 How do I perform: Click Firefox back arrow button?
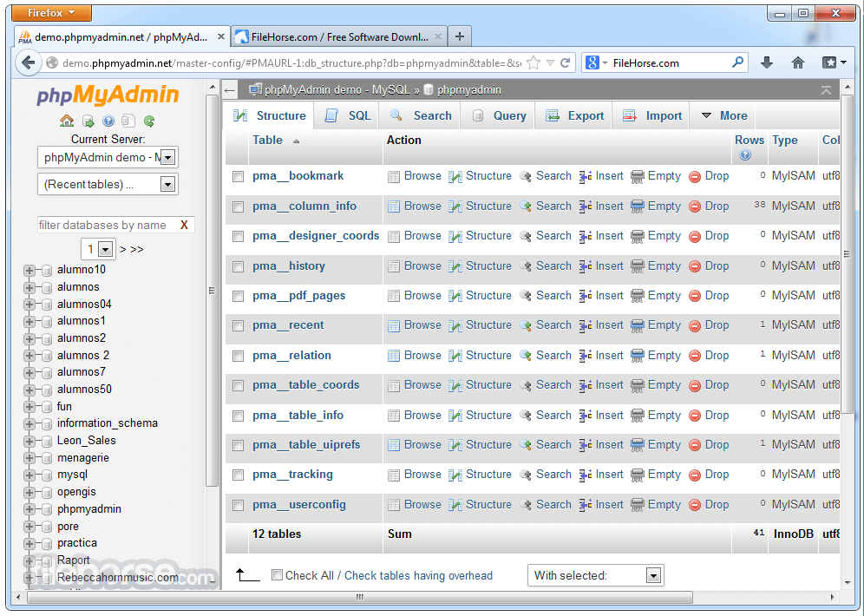pos(28,62)
